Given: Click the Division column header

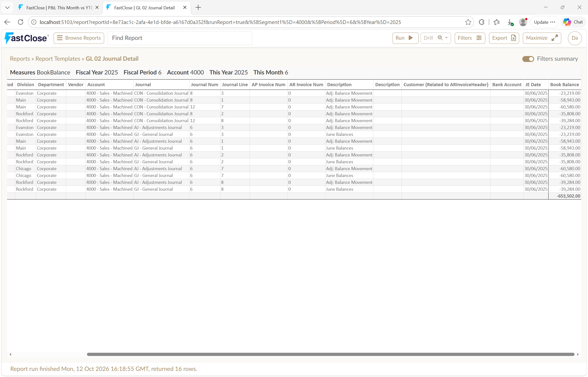Looking at the screenshot, I should point(25,85).
